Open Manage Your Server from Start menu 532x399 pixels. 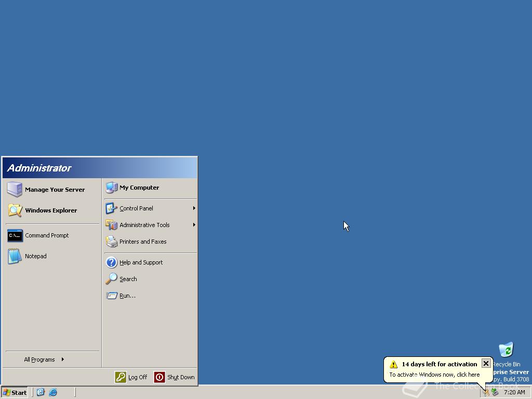tap(52, 189)
